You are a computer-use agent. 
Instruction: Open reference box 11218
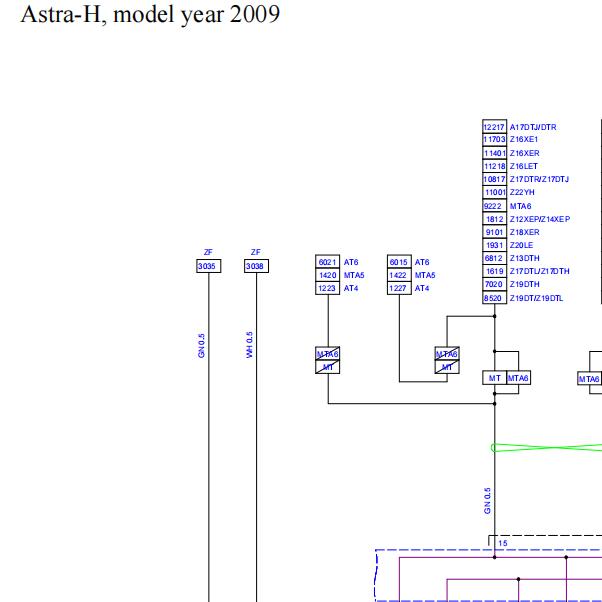tap(494, 166)
